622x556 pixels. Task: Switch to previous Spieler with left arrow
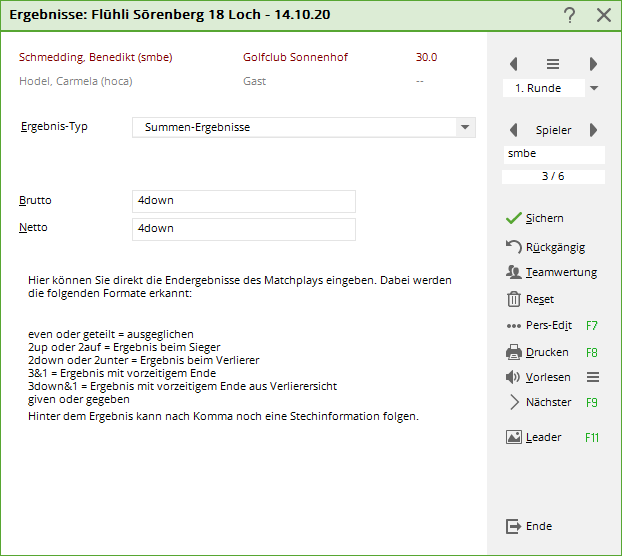click(x=514, y=130)
